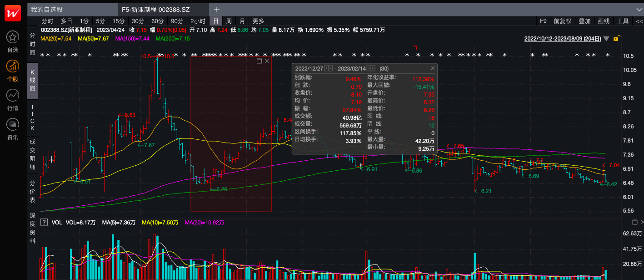This screenshot has width=644, height=280.
Task: Open the 自选 watchlist star icon
Action: coord(13,37)
